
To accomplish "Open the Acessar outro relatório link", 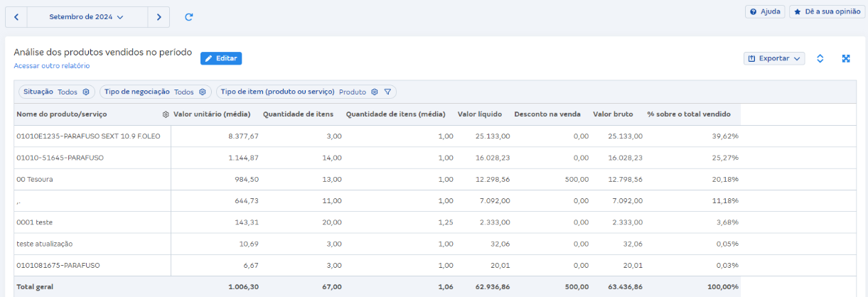I will 52,66.
